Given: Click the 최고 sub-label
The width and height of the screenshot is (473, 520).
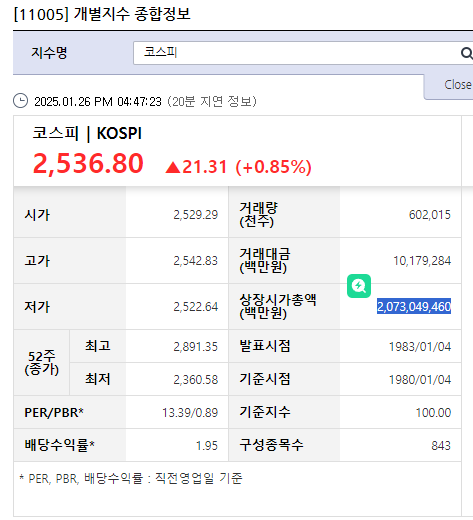Looking at the screenshot, I should [98, 346].
